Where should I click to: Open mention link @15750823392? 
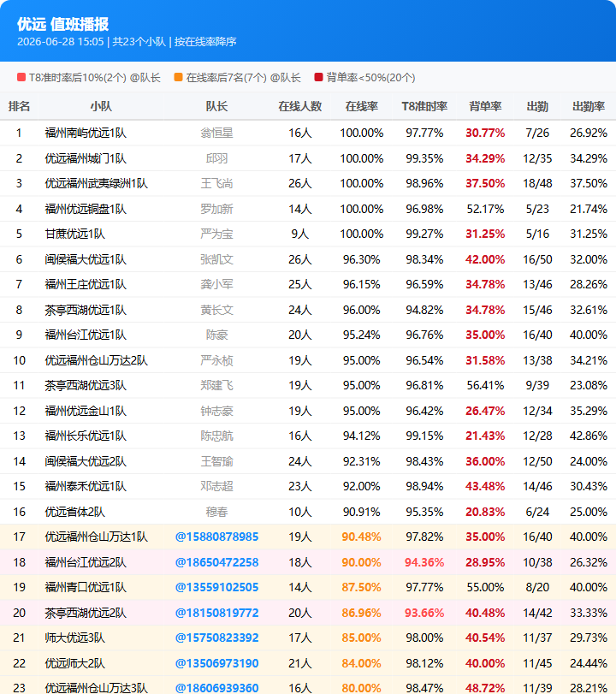(x=216, y=638)
